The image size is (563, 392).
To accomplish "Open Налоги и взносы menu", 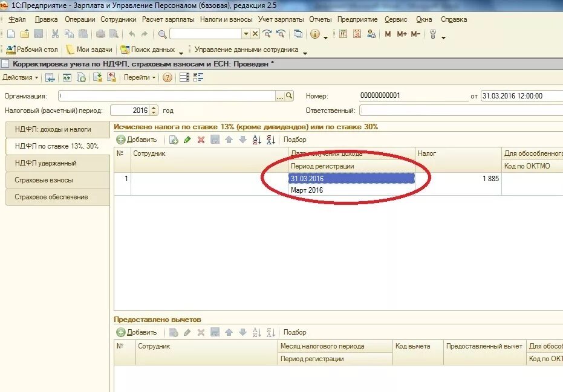I will click(226, 19).
